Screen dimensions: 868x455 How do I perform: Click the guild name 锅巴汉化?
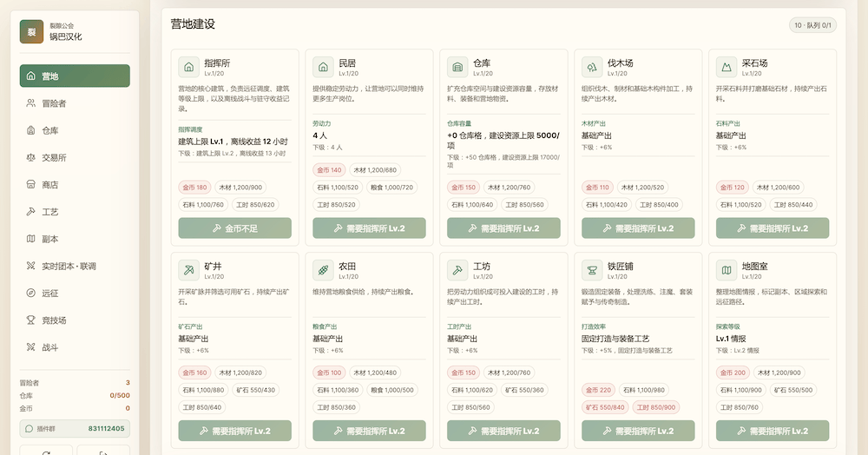[x=66, y=36]
